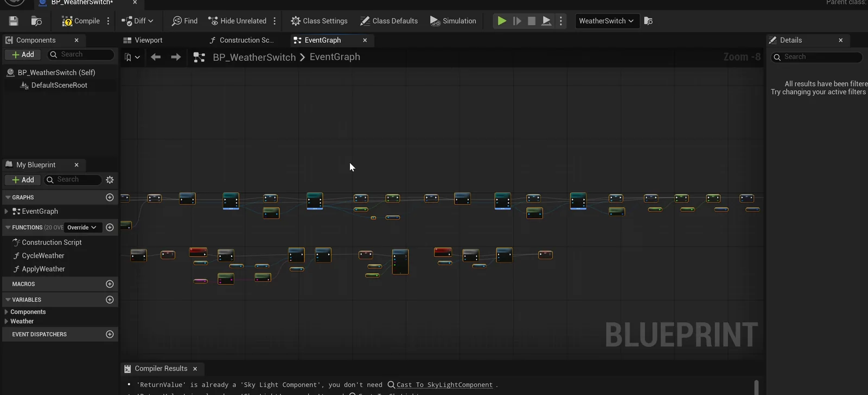Expand the Weather variable category

[6, 321]
